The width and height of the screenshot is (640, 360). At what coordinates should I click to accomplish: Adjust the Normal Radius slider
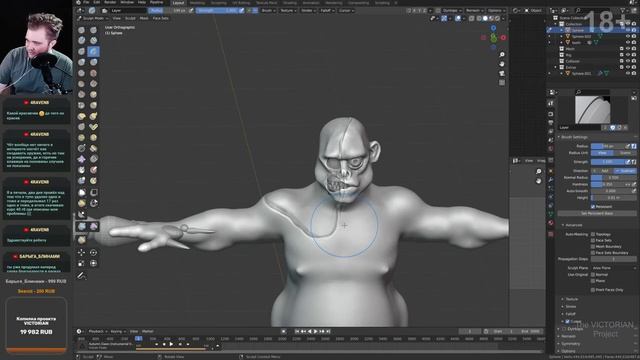[613, 178]
